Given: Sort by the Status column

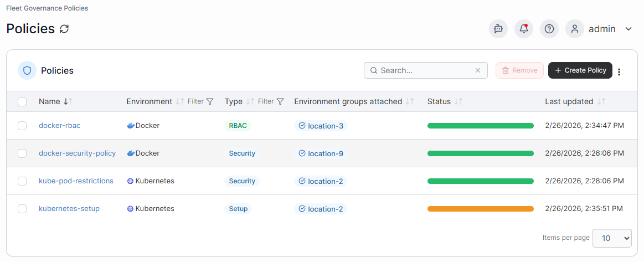Looking at the screenshot, I should point(458,102).
